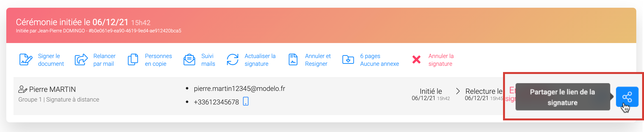Image resolution: width=644 pixels, height=132 pixels.
Task: Click the Annuler et Resigner document icon
Action: pyautogui.click(x=293, y=60)
